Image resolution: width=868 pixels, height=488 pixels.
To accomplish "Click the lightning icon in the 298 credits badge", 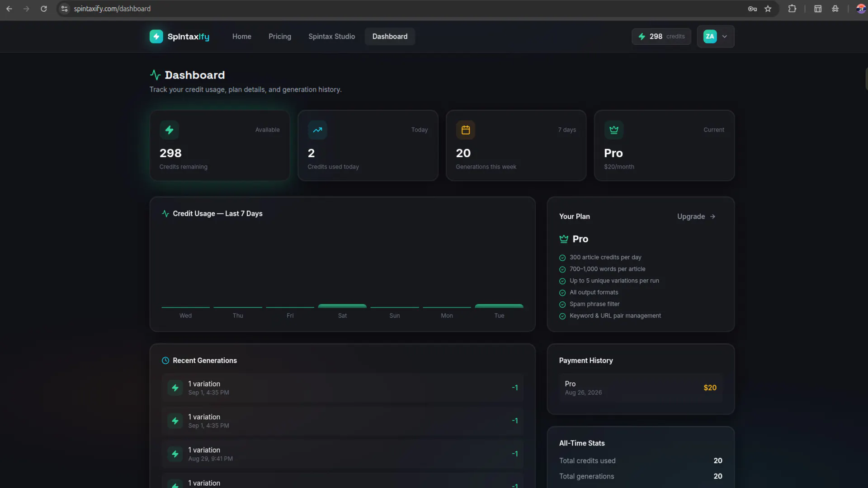I will 642,36.
